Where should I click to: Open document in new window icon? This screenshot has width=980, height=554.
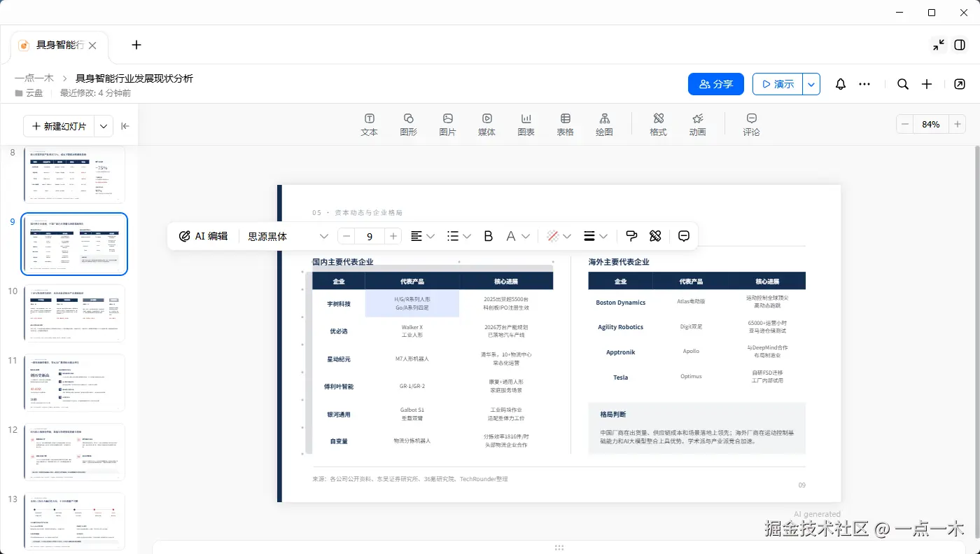click(x=960, y=84)
